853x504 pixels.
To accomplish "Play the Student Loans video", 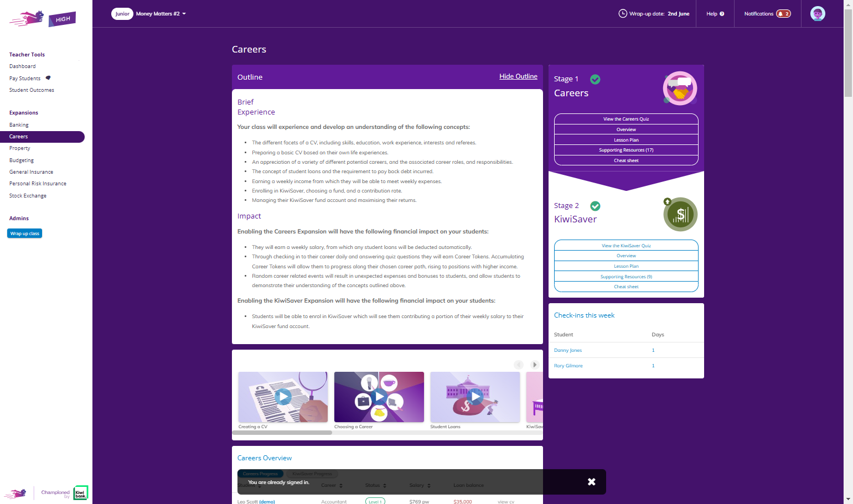I will click(x=475, y=397).
